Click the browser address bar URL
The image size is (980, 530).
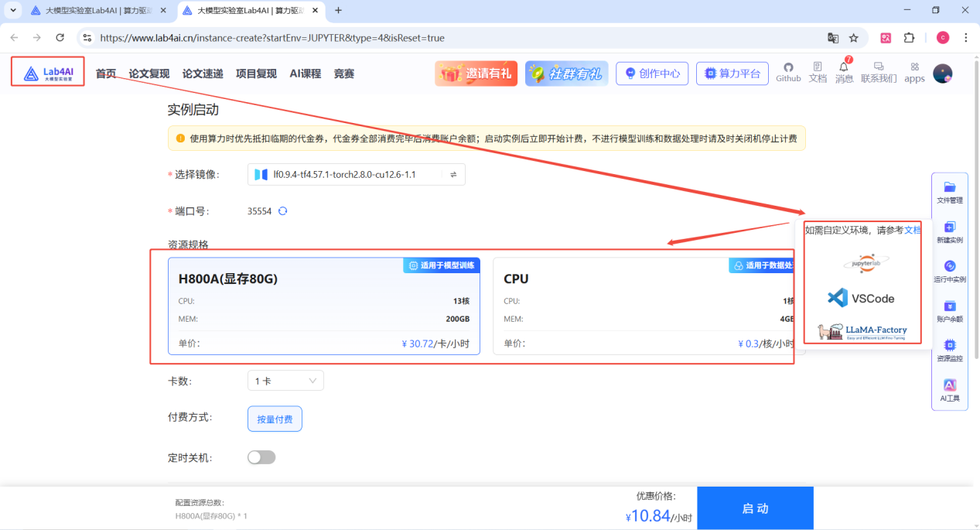coord(272,38)
